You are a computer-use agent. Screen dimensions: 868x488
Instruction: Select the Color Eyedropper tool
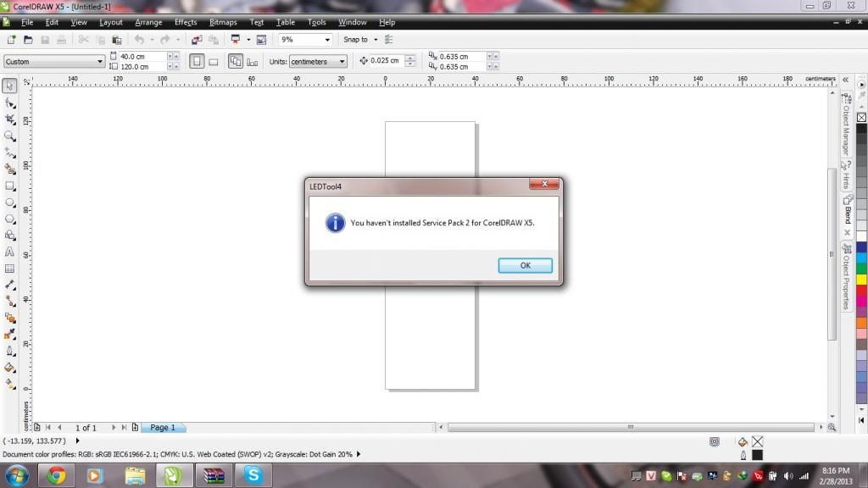click(9, 335)
